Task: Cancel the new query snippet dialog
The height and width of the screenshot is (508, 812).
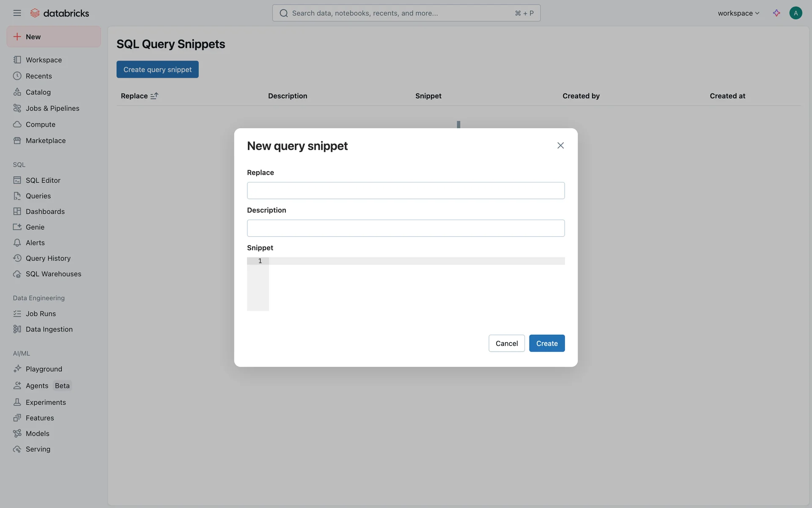Action: point(506,343)
